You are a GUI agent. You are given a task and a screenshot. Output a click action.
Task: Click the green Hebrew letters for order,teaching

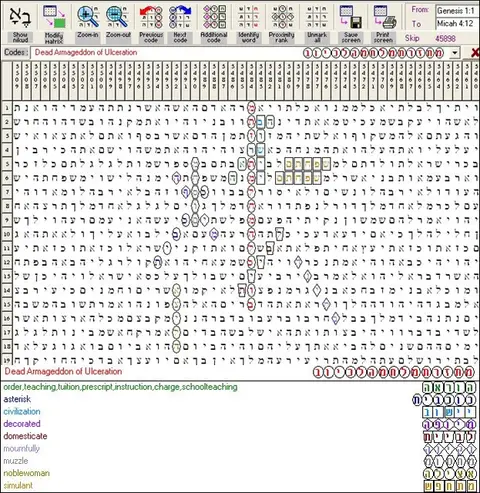(449, 387)
